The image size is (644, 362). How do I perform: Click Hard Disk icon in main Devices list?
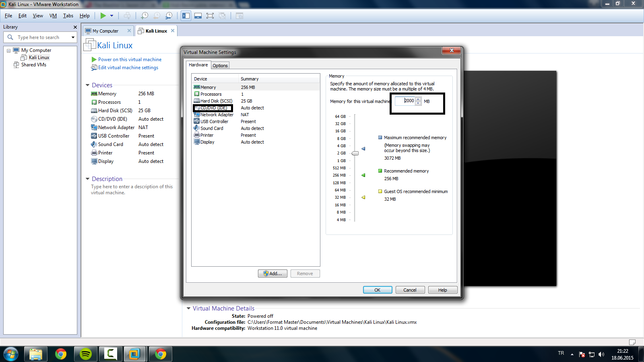tap(94, 111)
